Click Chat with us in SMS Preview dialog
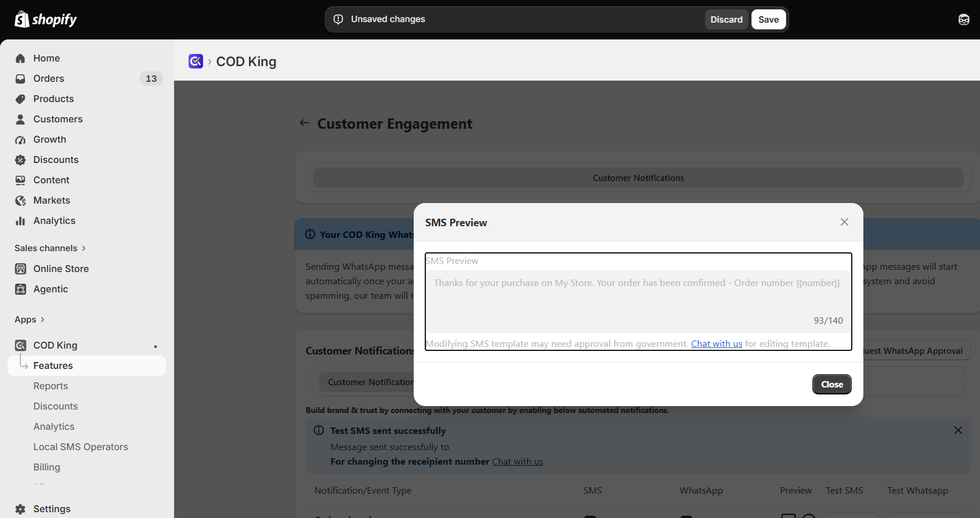The image size is (980, 518). [x=717, y=343]
